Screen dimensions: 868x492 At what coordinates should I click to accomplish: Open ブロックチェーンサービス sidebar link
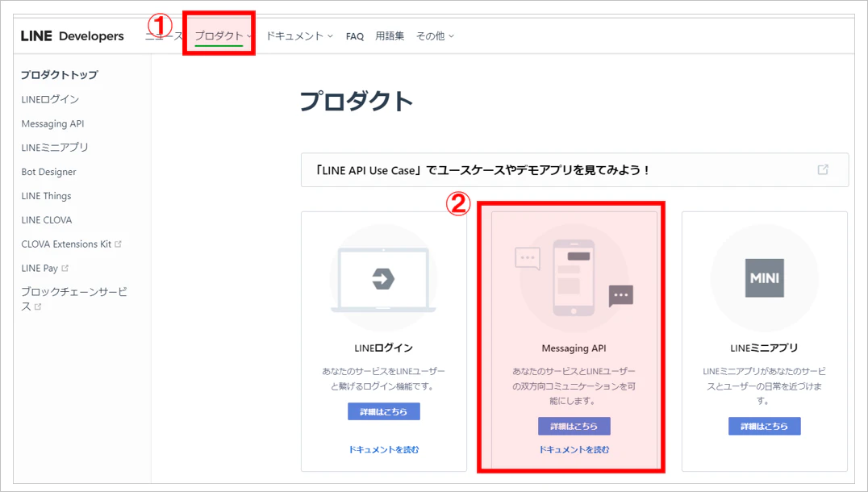tap(73, 298)
